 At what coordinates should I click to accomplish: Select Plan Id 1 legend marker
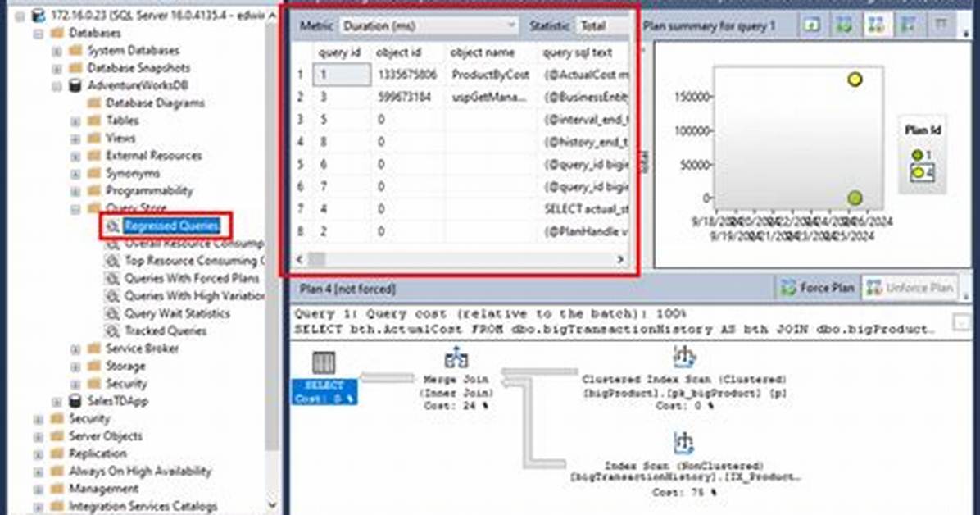[917, 155]
